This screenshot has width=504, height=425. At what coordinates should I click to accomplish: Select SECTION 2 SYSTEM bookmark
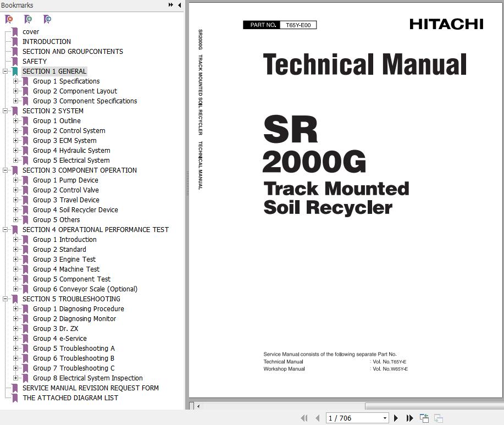pos(53,111)
